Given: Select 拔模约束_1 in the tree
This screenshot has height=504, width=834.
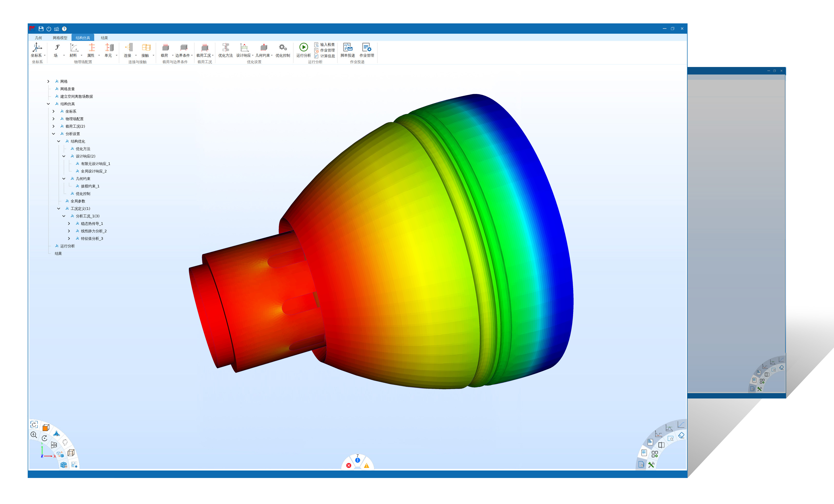Looking at the screenshot, I should (x=90, y=186).
